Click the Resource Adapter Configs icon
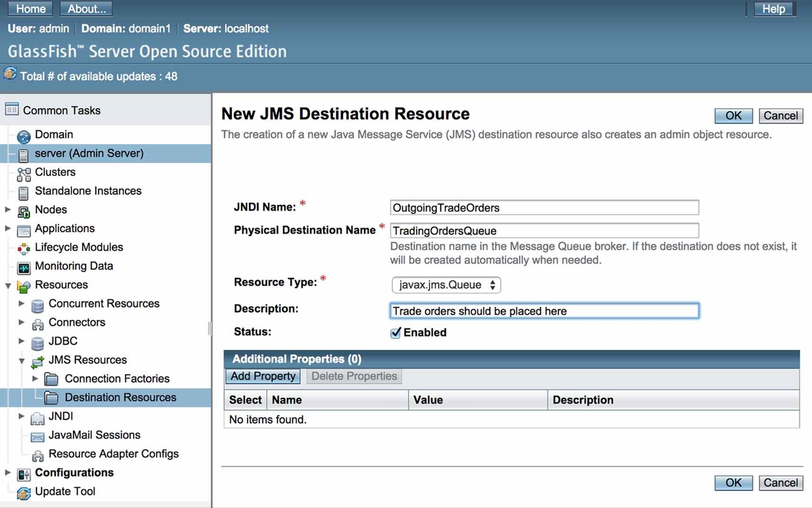Screen dimensions: 812x508 (x=37, y=455)
